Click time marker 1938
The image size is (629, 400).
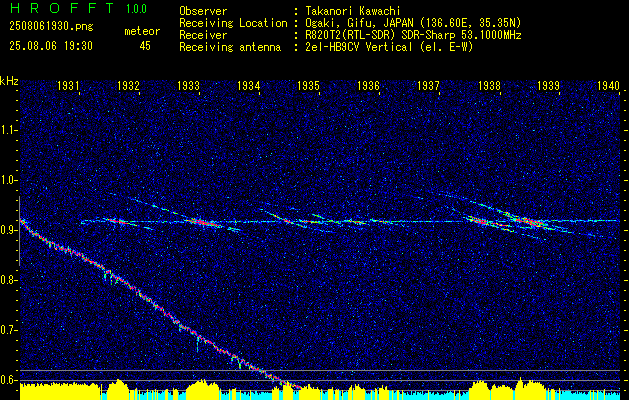(489, 85)
